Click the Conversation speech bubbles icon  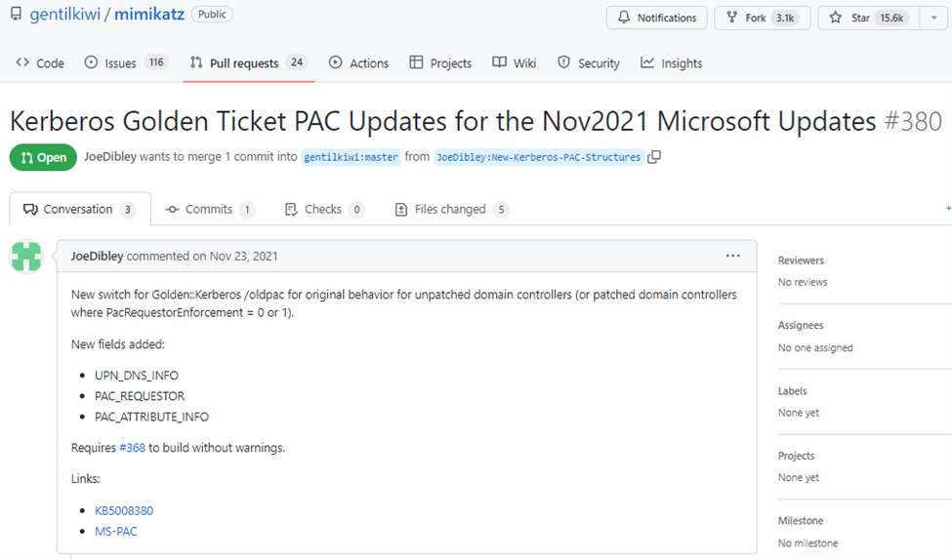point(30,210)
